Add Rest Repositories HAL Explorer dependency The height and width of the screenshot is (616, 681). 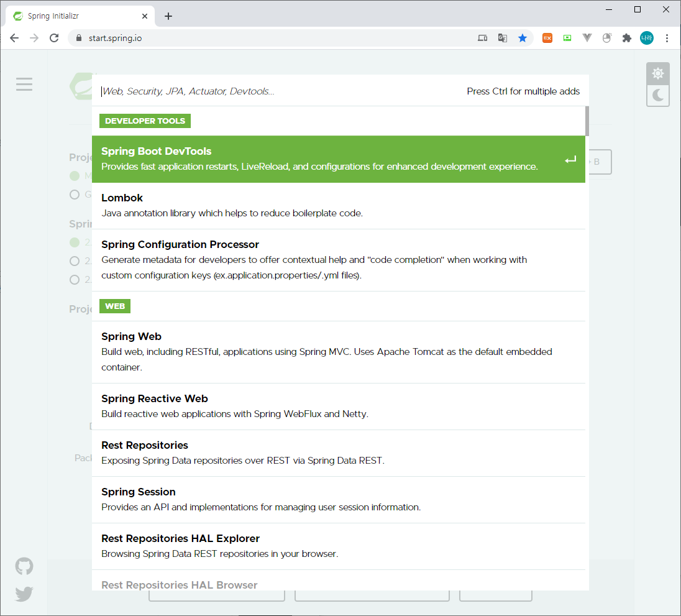tap(339, 546)
